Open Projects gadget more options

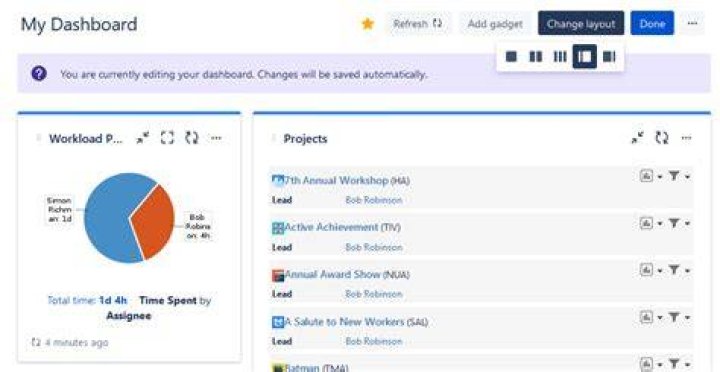686,138
